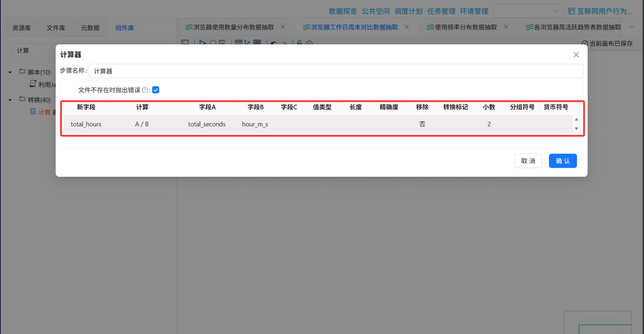
Task: Click the 货币符号 column header
Action: 556,107
